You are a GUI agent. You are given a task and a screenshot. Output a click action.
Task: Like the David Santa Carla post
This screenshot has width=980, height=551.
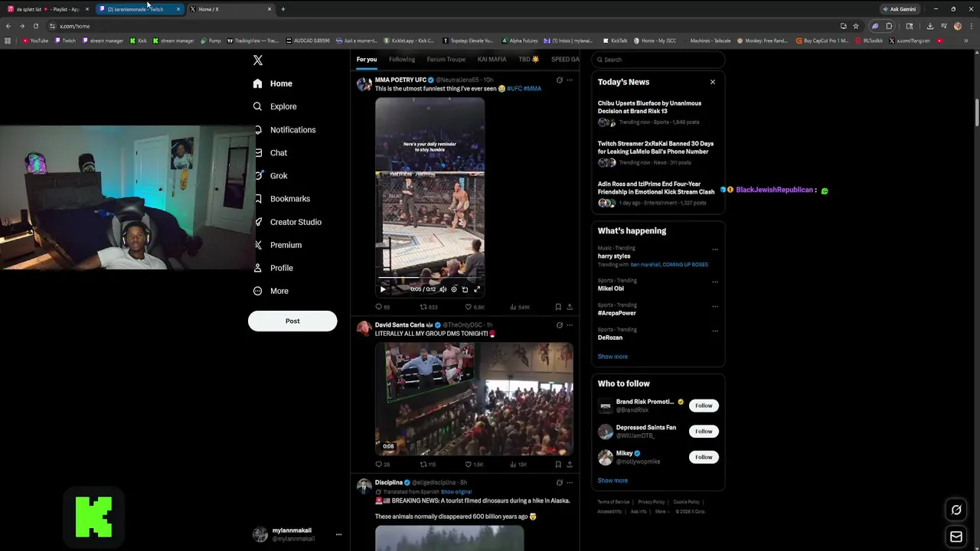pos(475,465)
